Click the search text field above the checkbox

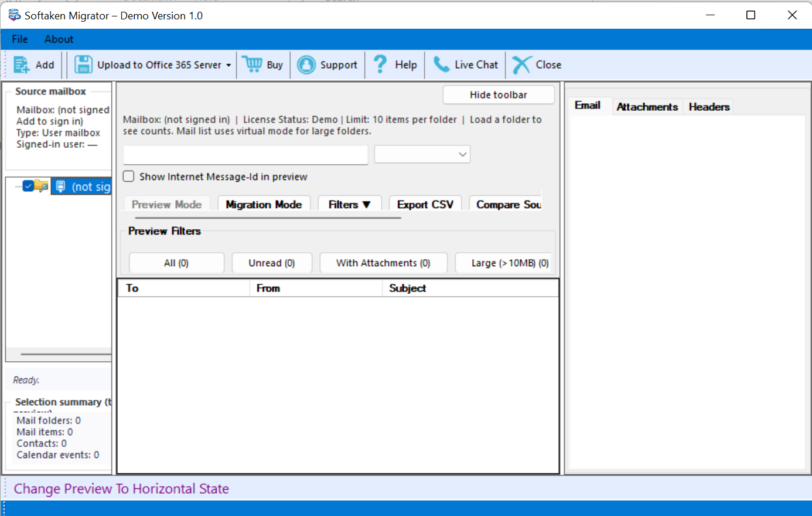pos(245,155)
